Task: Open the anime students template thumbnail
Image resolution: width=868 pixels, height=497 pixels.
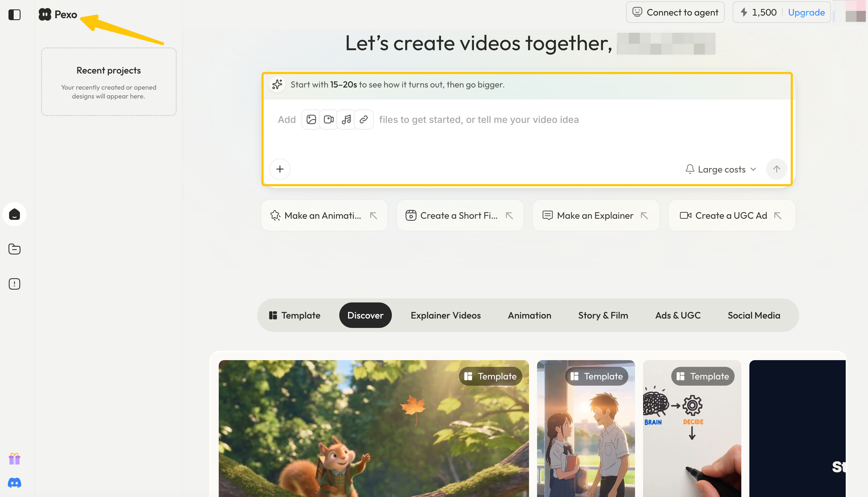Action: tap(586, 428)
